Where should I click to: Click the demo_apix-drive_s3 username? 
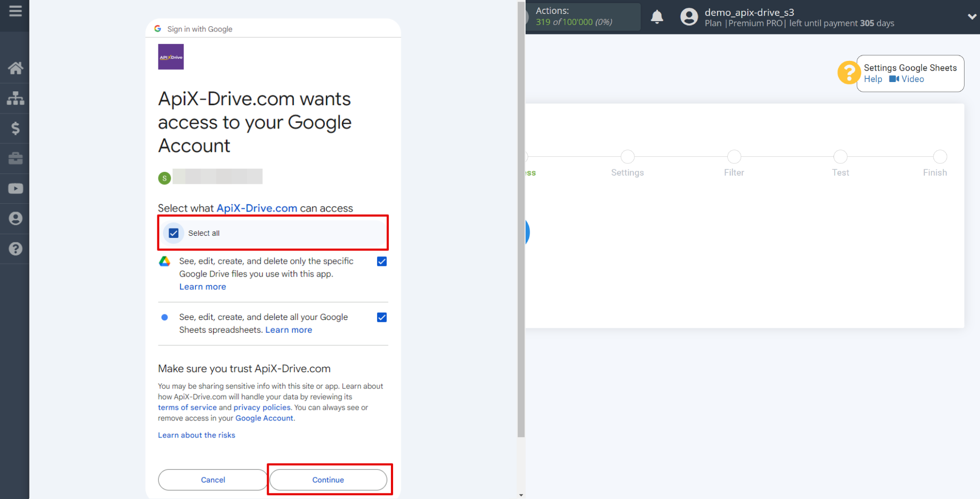click(749, 12)
